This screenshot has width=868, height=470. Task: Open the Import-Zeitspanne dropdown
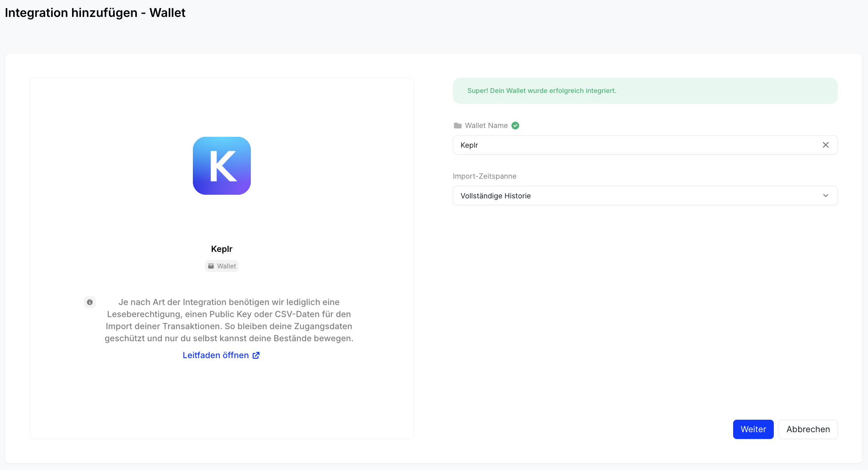point(645,196)
